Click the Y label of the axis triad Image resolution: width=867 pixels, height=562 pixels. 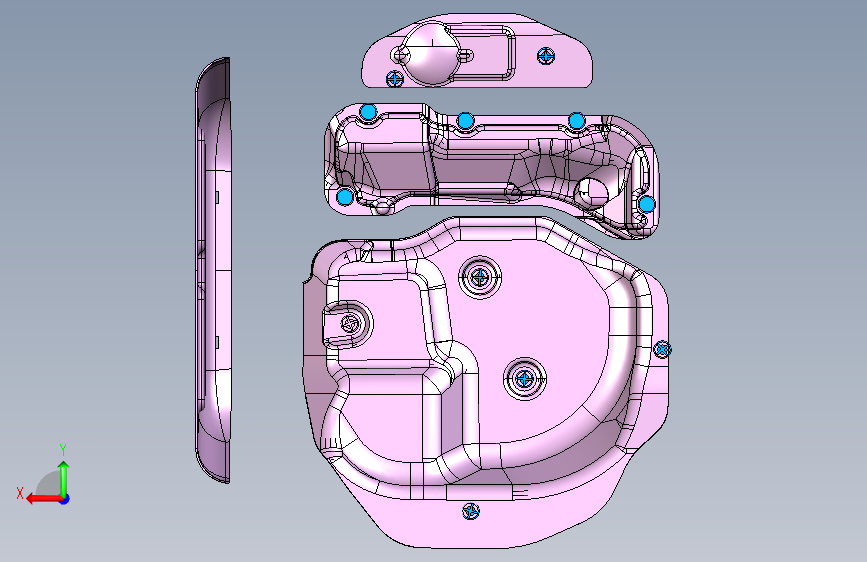[63, 449]
